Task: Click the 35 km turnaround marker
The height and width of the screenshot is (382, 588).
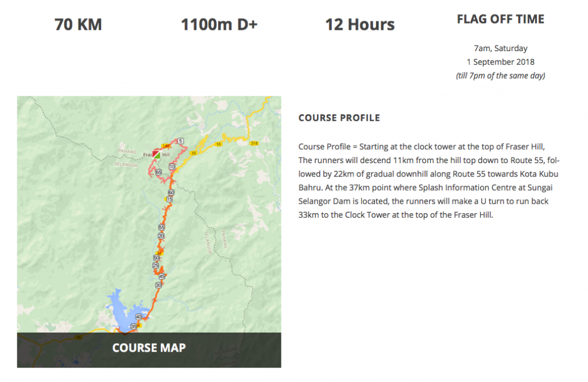Action: [x=133, y=326]
